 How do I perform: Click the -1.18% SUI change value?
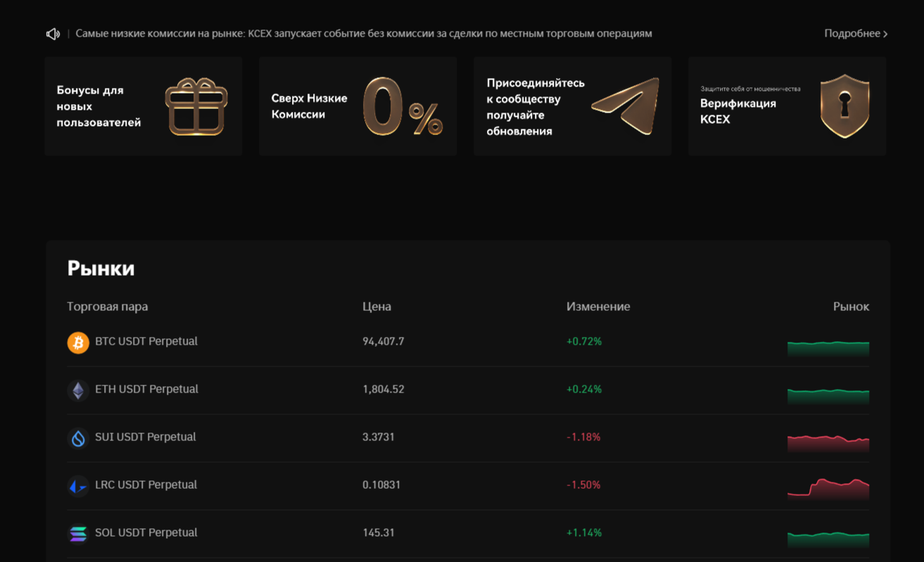point(583,438)
